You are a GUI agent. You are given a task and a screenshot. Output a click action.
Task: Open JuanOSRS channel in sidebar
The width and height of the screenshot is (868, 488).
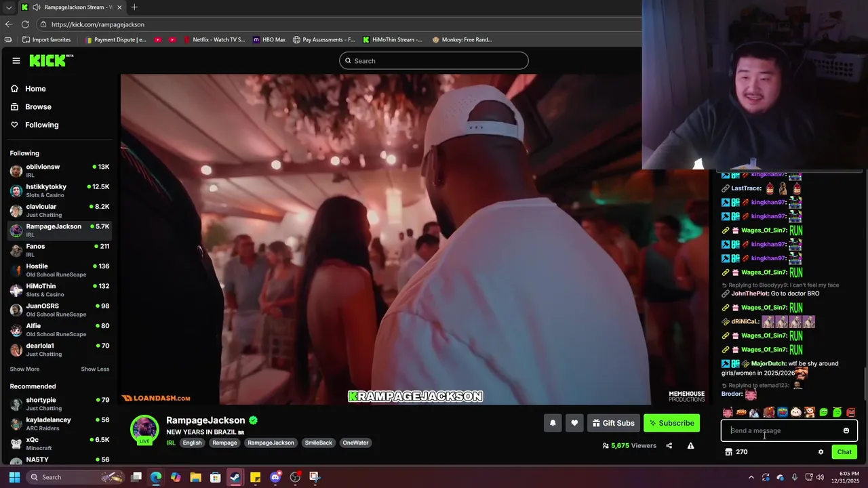point(60,310)
